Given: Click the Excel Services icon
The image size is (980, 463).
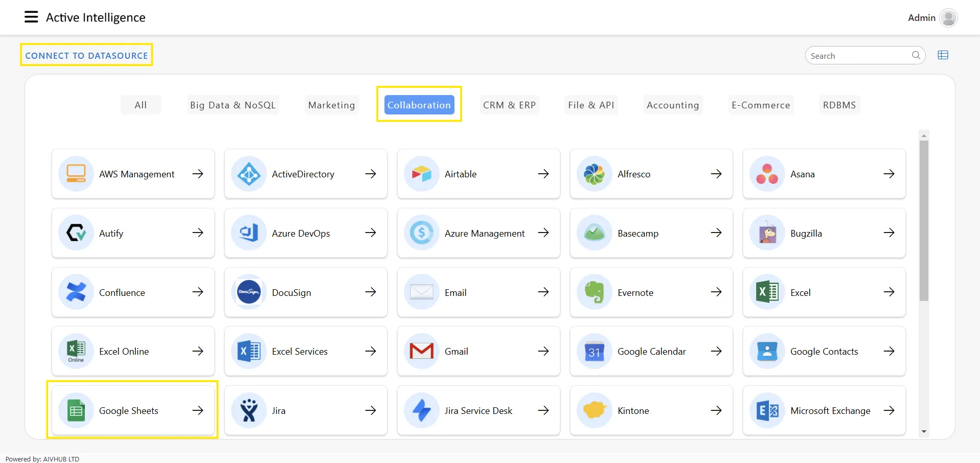Looking at the screenshot, I should tap(249, 351).
